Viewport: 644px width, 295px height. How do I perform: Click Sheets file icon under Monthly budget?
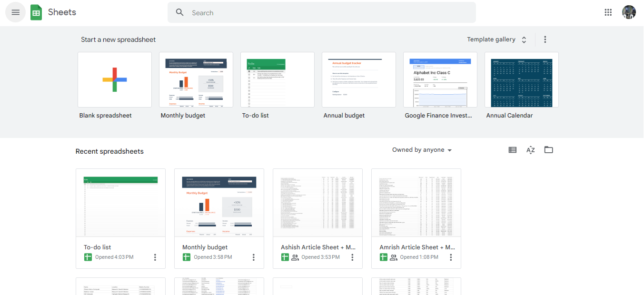click(187, 257)
